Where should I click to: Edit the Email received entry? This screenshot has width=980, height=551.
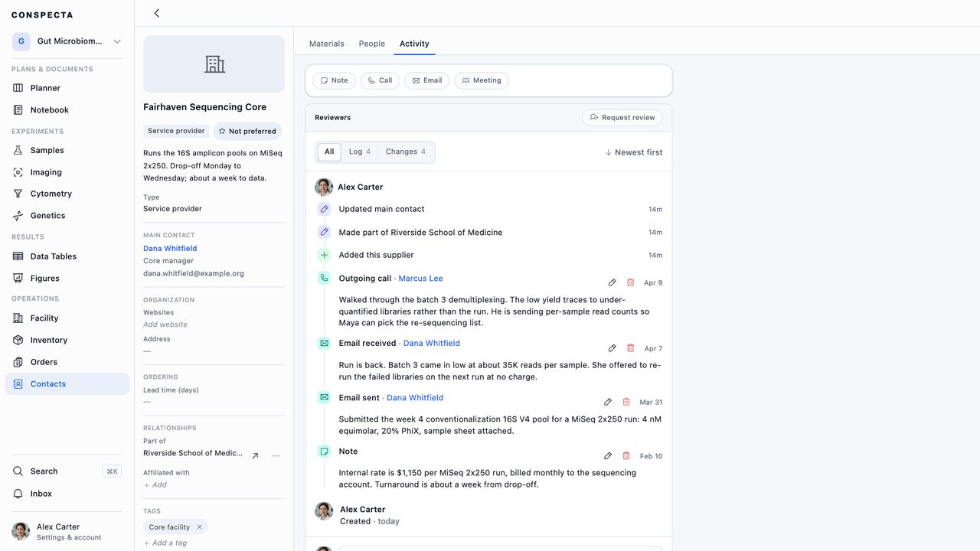pos(612,348)
